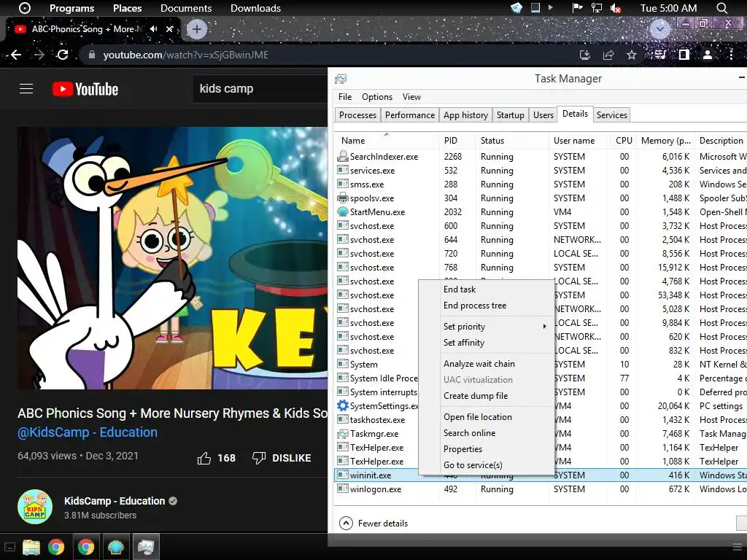Select the SearchIndexer.exe process row
The height and width of the screenshot is (560, 747).
(x=541, y=157)
